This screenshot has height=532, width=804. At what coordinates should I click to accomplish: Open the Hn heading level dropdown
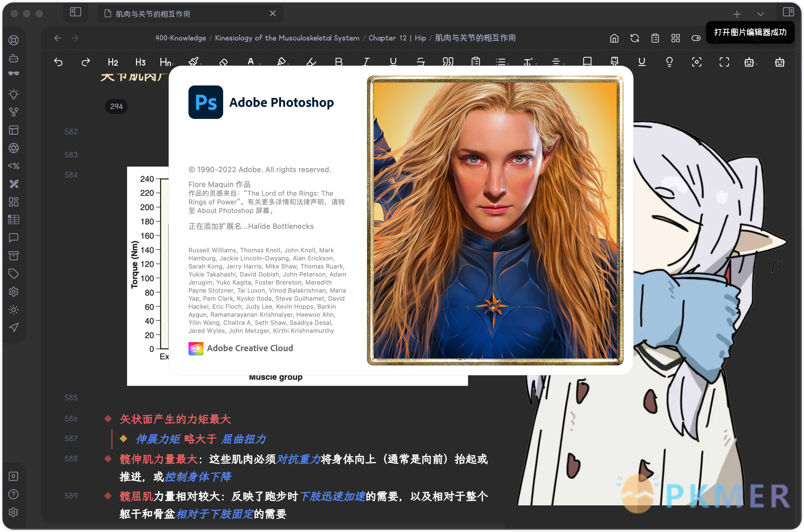(x=167, y=62)
